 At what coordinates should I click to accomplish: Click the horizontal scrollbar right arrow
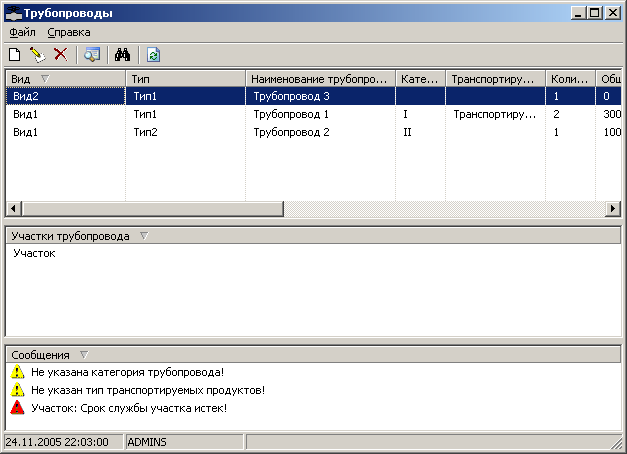tap(614, 208)
